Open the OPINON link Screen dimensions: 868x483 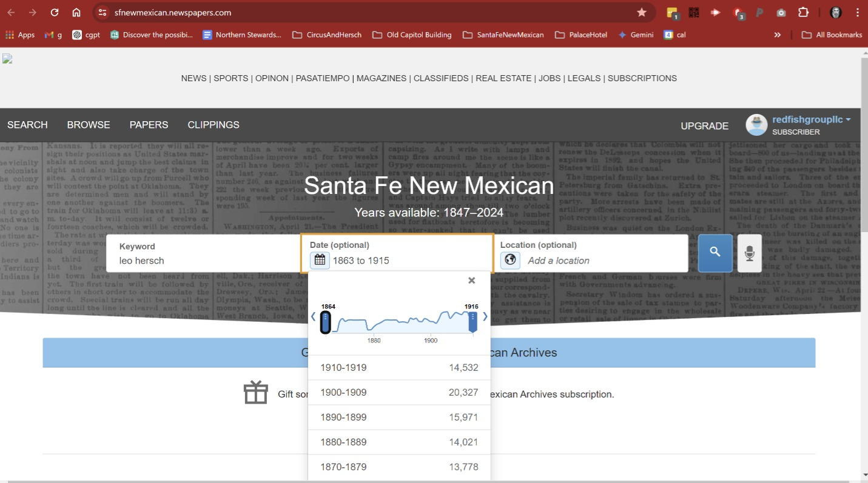pyautogui.click(x=272, y=78)
